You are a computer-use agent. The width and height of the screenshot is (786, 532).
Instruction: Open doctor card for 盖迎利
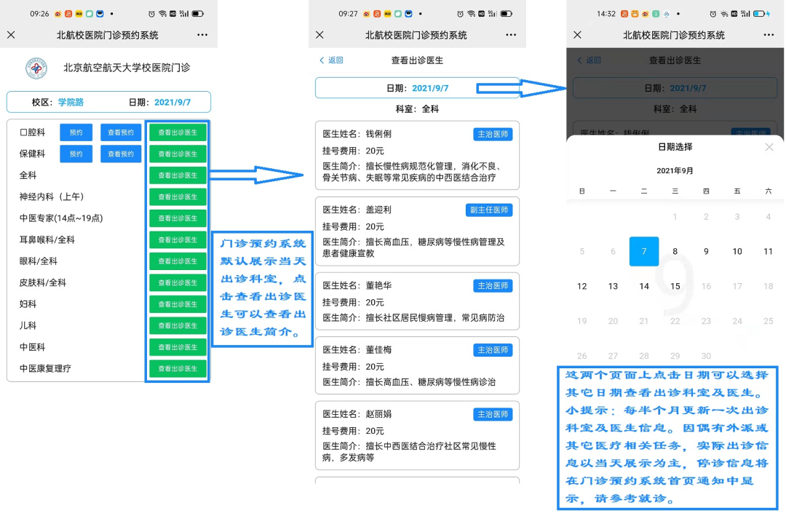(x=417, y=231)
